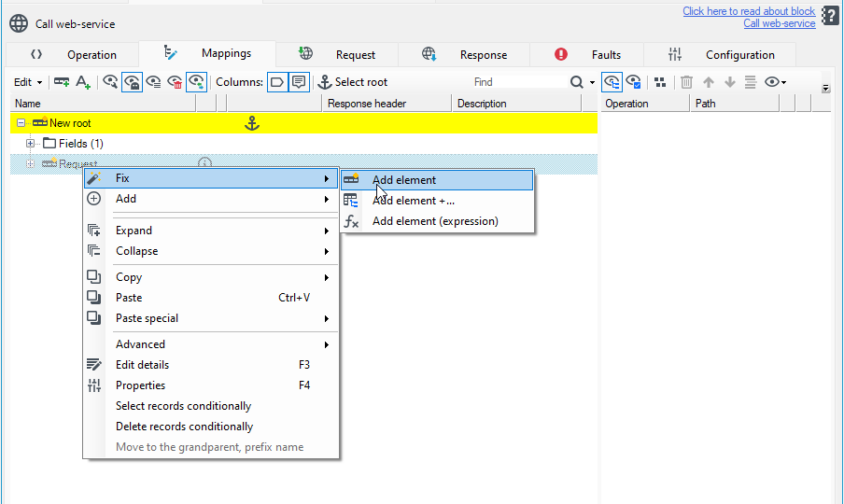Toggle the eye with tree structure icon
This screenshot has width=844, height=504.
pos(612,82)
